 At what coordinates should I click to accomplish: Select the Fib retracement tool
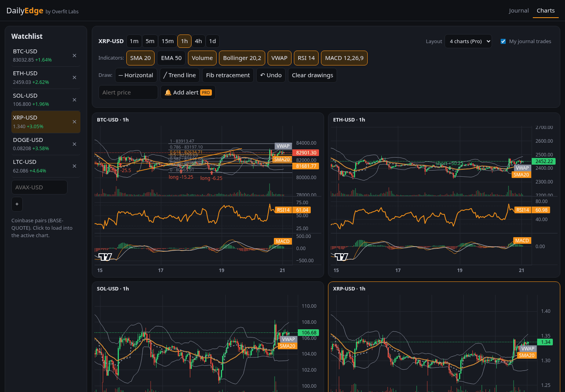[x=228, y=75]
